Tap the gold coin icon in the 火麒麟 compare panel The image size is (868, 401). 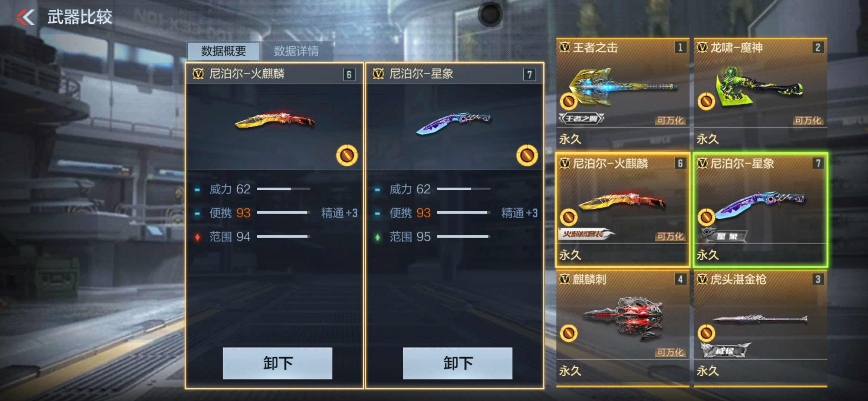click(347, 155)
